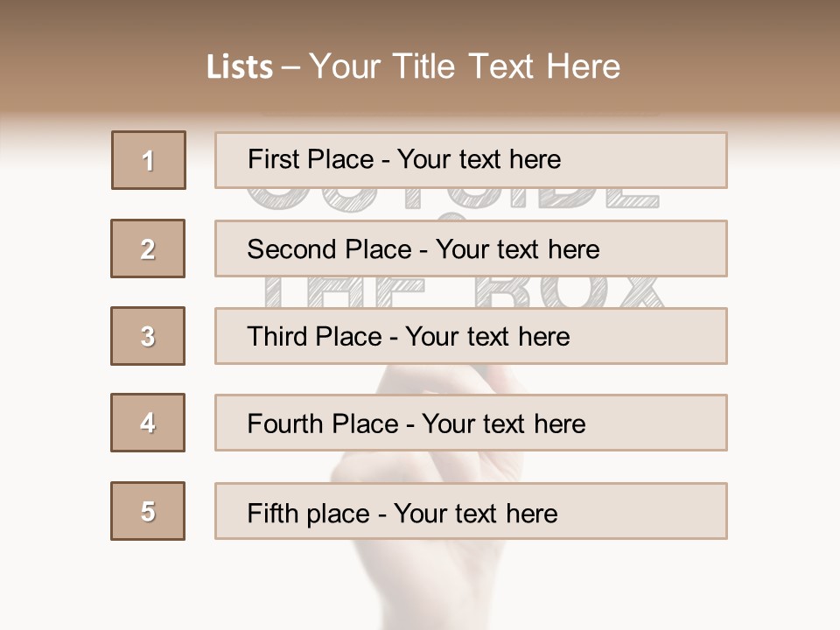
Task: Click the word "Fifth" in the list
Action: pos(273,513)
